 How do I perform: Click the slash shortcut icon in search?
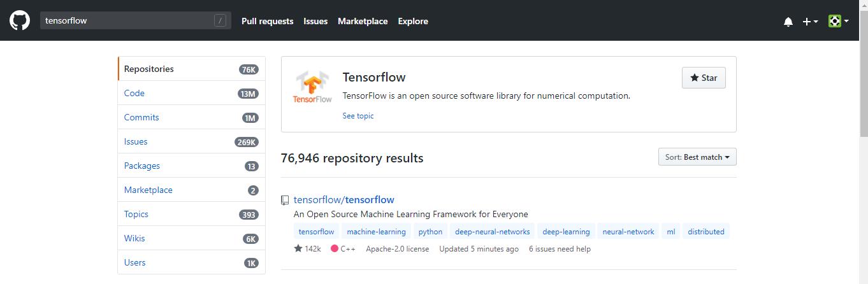pyautogui.click(x=221, y=21)
